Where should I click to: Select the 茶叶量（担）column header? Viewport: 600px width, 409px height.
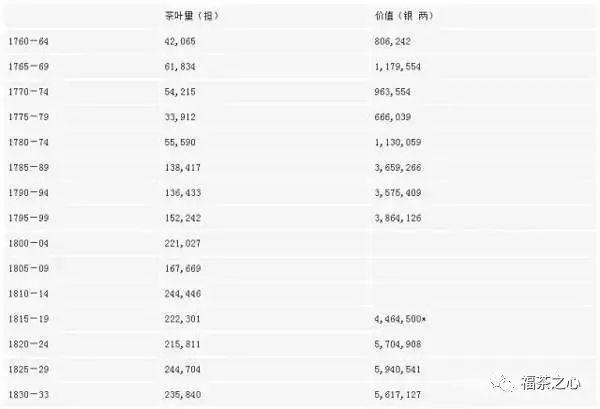(191, 16)
